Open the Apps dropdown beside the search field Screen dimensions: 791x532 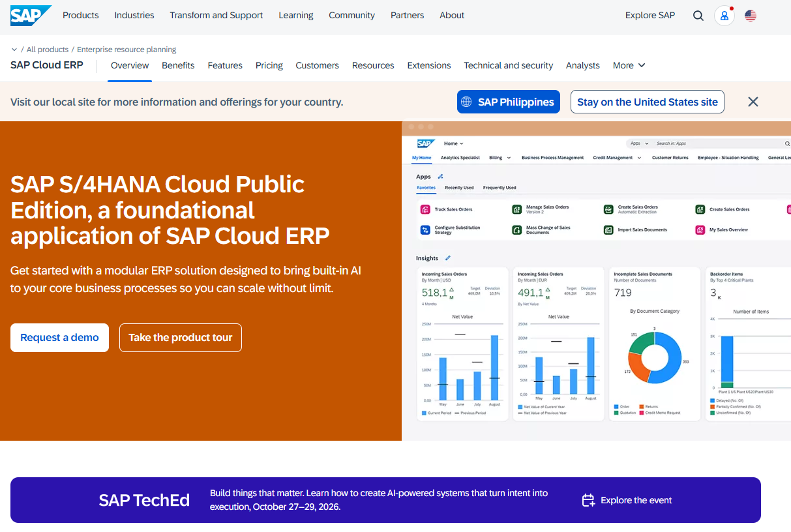[x=638, y=143]
